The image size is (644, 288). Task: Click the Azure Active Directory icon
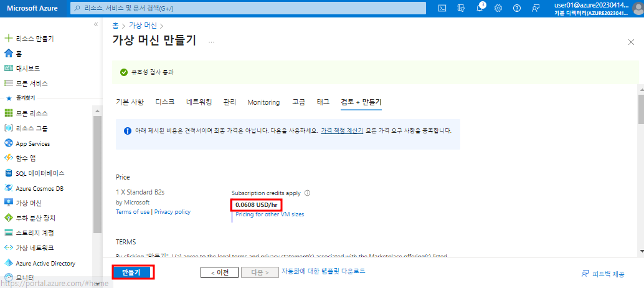(x=8, y=263)
